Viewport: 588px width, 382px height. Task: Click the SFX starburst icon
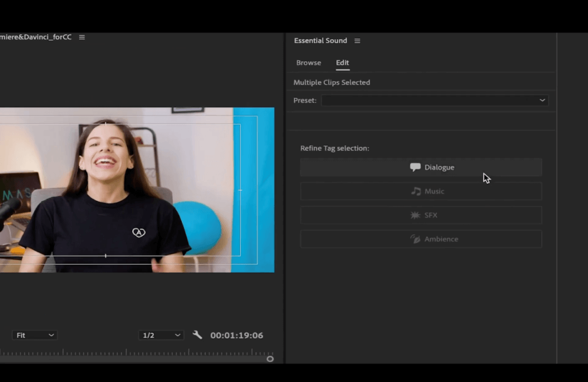coord(414,215)
